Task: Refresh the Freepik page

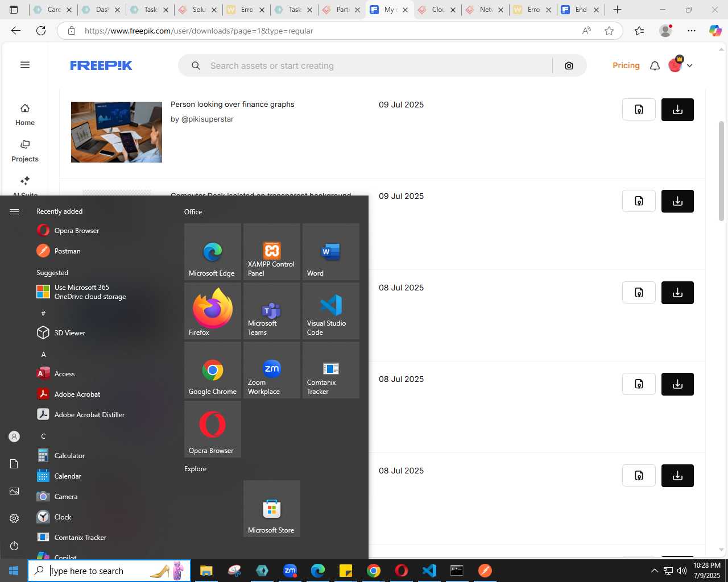Action: [41, 31]
